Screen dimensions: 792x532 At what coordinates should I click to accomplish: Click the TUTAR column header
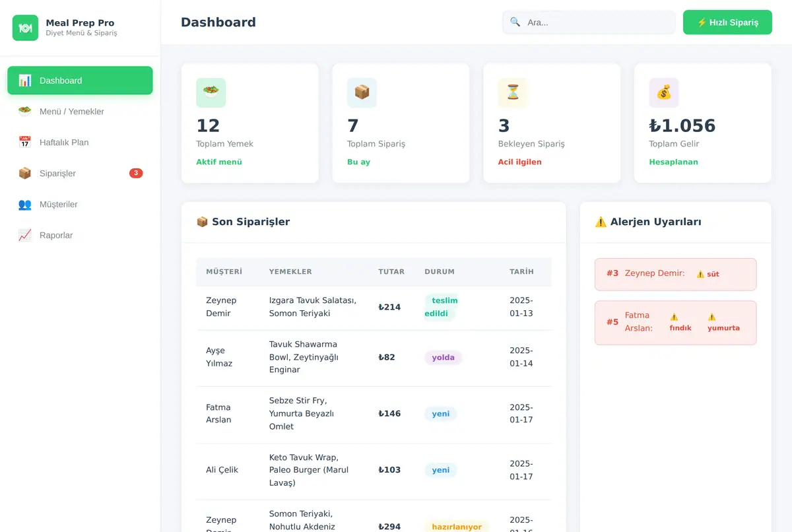click(x=391, y=272)
